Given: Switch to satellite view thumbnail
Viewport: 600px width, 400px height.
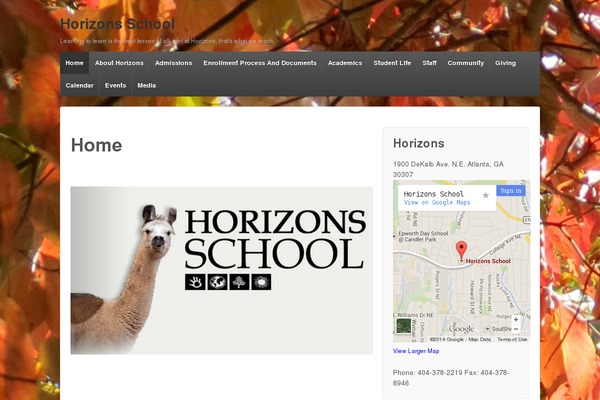Looking at the screenshot, I should (403, 326).
